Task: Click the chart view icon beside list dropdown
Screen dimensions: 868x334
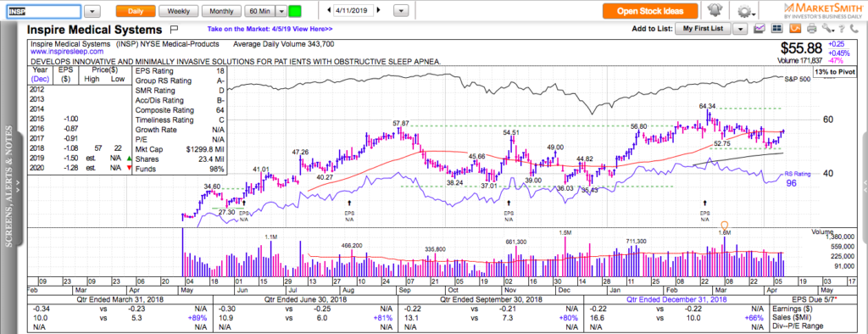Action: (760, 28)
